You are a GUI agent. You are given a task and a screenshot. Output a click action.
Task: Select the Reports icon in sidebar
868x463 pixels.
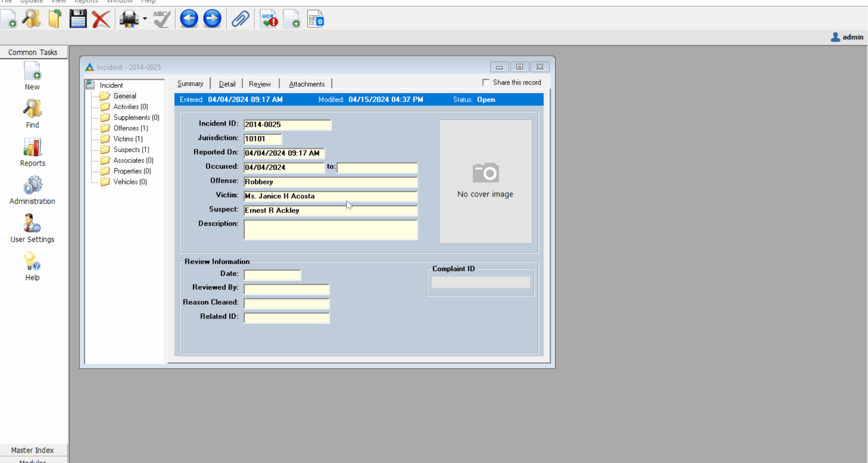(32, 151)
